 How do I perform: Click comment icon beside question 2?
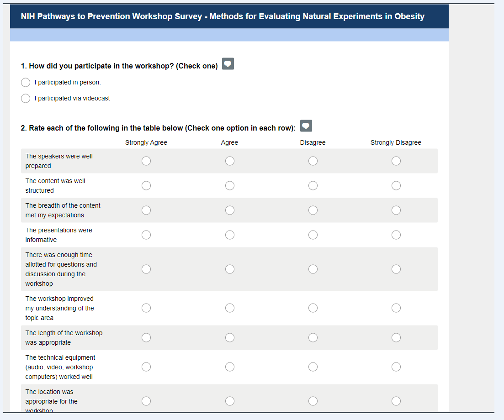(x=306, y=126)
